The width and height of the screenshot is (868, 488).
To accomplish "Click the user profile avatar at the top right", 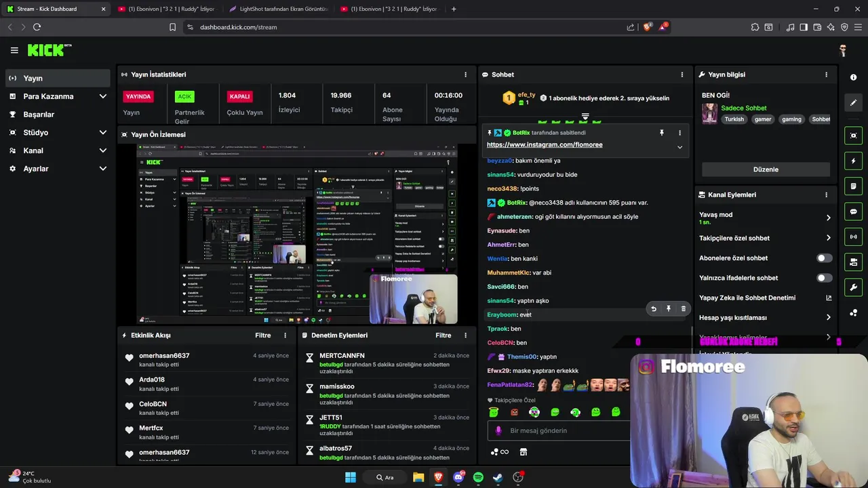I will (843, 50).
